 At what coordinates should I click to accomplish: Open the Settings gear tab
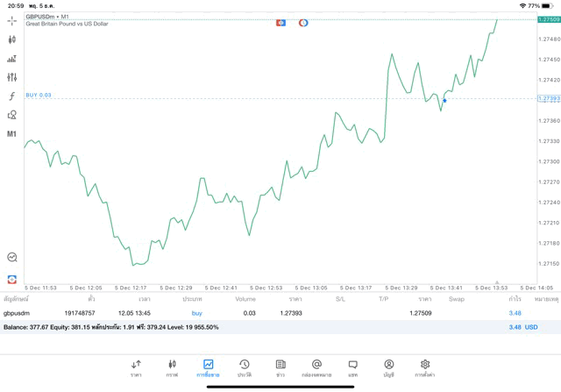point(425,367)
